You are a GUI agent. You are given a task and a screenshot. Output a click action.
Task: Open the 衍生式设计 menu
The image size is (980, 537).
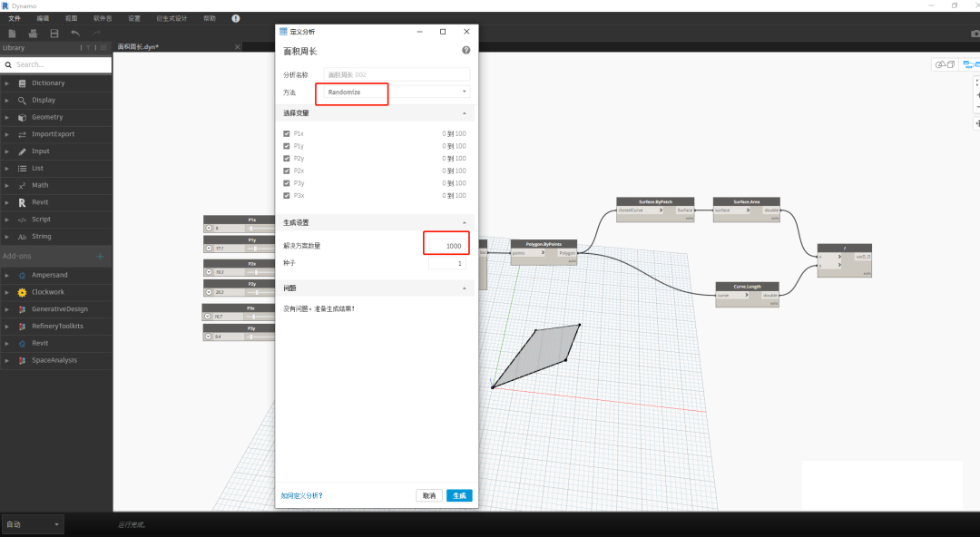click(171, 19)
